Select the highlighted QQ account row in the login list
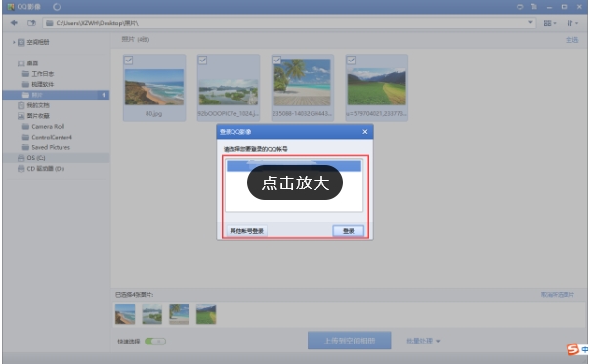The height and width of the screenshot is (364, 589). [x=294, y=166]
